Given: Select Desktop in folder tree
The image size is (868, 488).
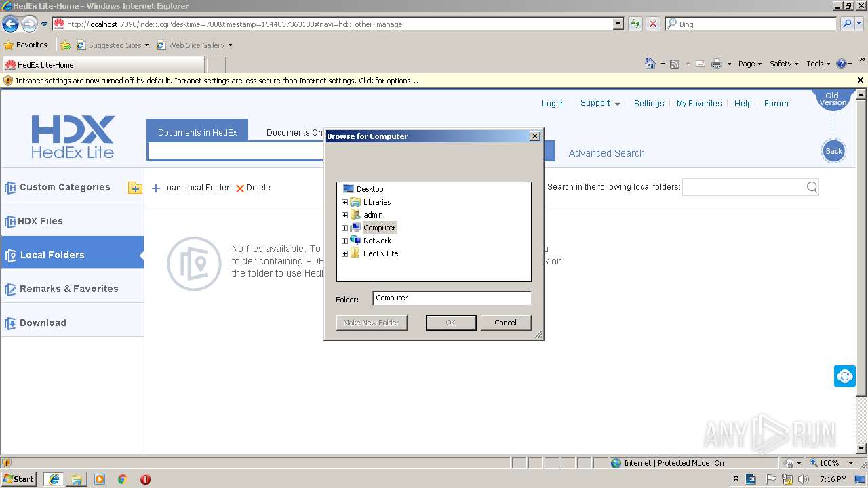Looking at the screenshot, I should (x=370, y=189).
